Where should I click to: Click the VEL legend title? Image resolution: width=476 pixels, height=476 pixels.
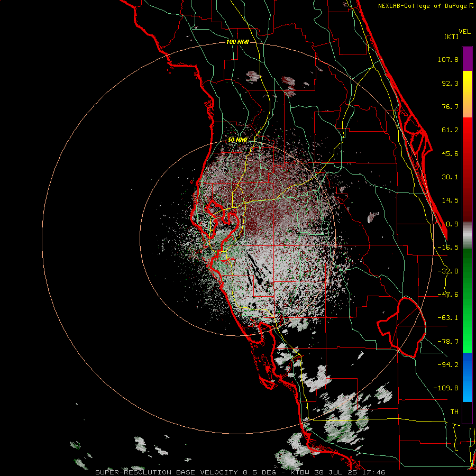click(x=464, y=32)
